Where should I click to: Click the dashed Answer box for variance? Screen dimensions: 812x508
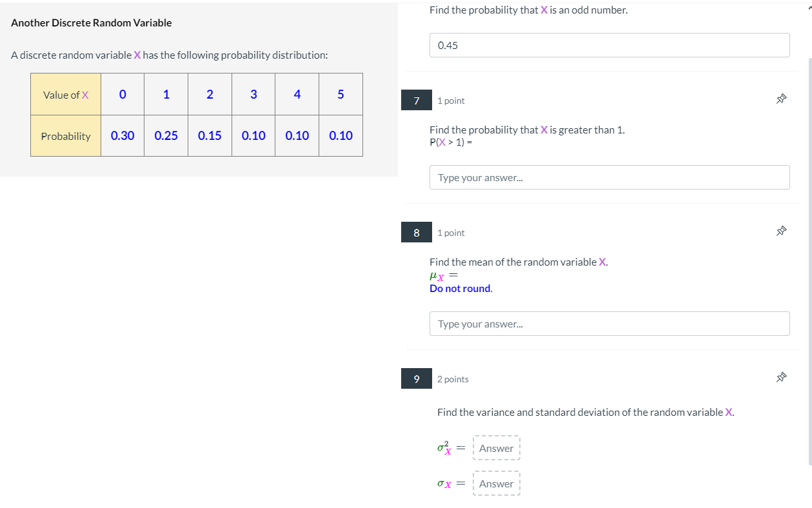(497, 447)
